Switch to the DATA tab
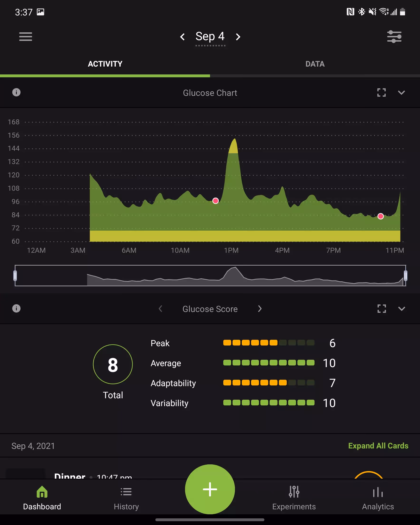 tap(315, 64)
